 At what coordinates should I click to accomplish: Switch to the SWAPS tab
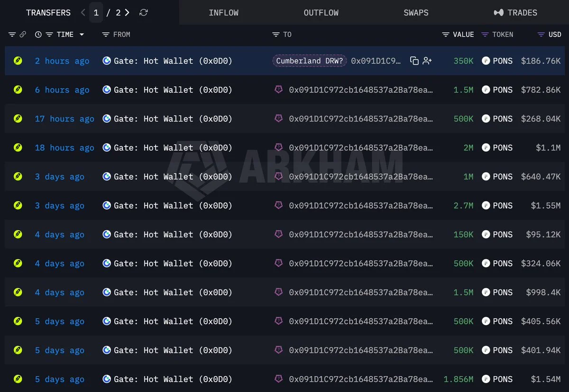point(416,13)
